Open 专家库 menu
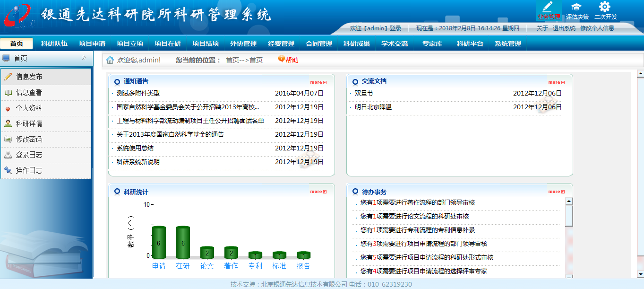 tap(432, 44)
